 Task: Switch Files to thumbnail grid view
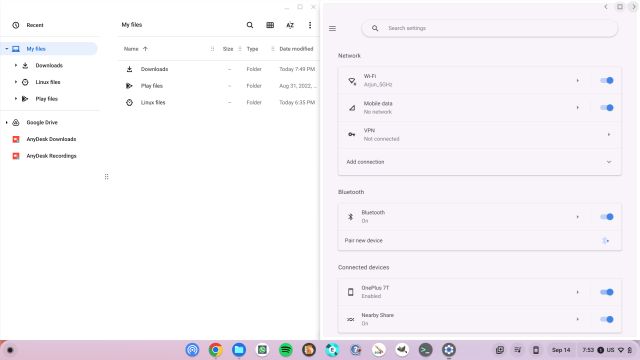[270, 25]
